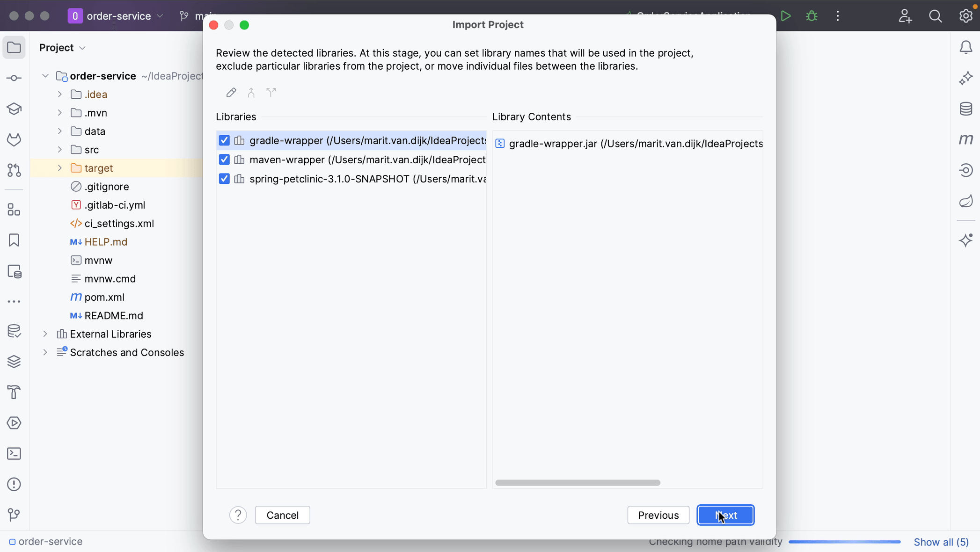Screen dimensions: 980x552
Task: Toggle the spring-petclinic-3.1.0-SNAPSHOT checkbox
Action: (x=224, y=178)
